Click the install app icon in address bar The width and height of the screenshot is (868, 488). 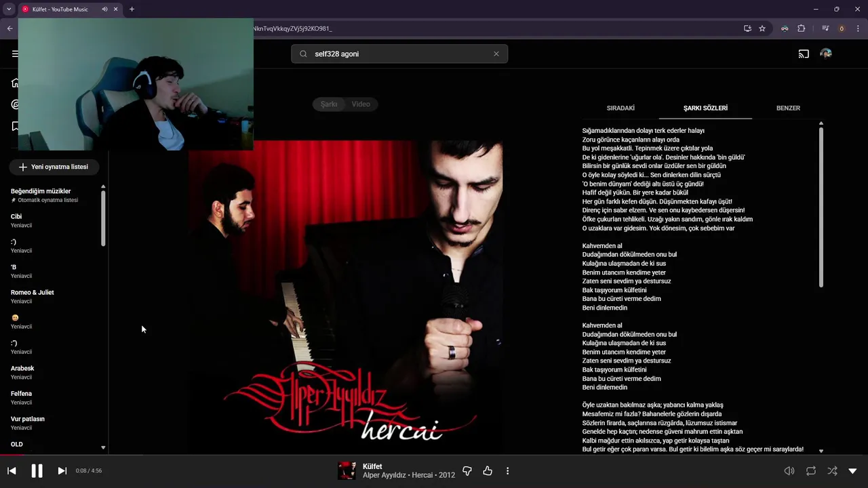[x=747, y=28]
